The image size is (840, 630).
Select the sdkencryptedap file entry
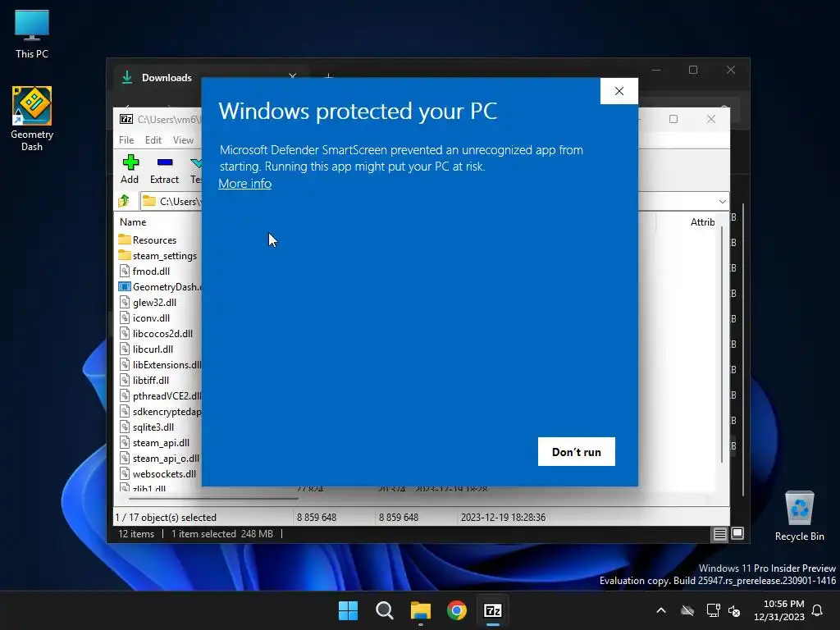pos(158,412)
